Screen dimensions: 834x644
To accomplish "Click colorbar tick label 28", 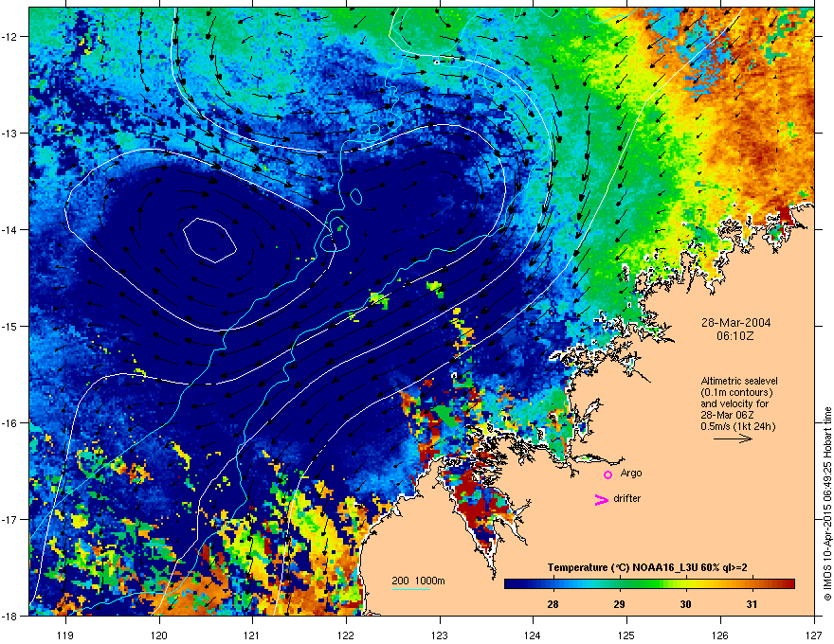I will coord(553,604).
